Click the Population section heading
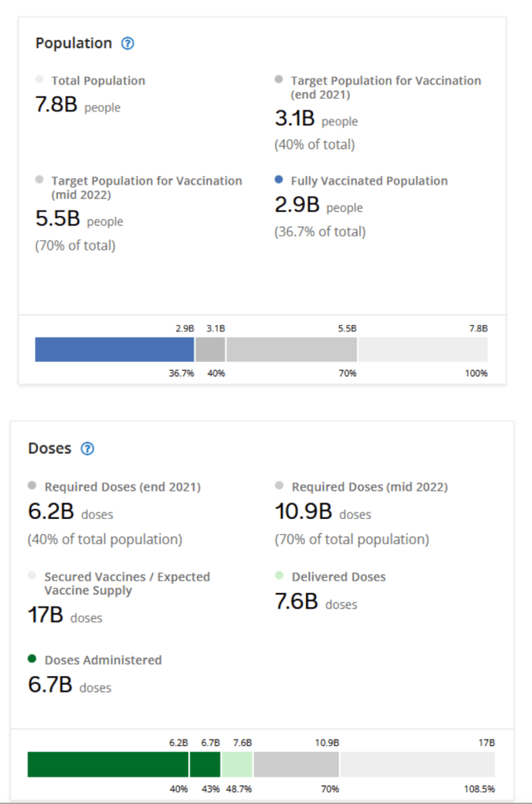This screenshot has width=532, height=804. tap(74, 43)
